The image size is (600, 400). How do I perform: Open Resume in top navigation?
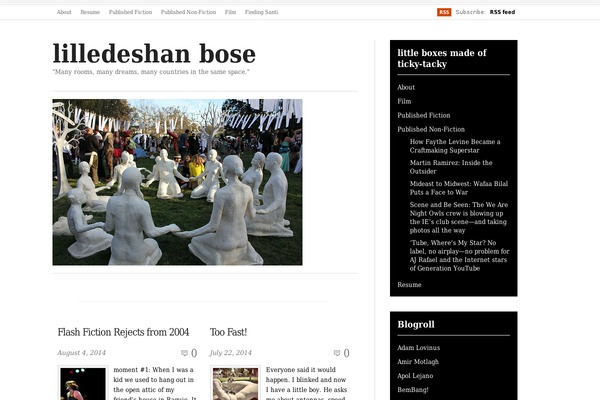point(90,12)
